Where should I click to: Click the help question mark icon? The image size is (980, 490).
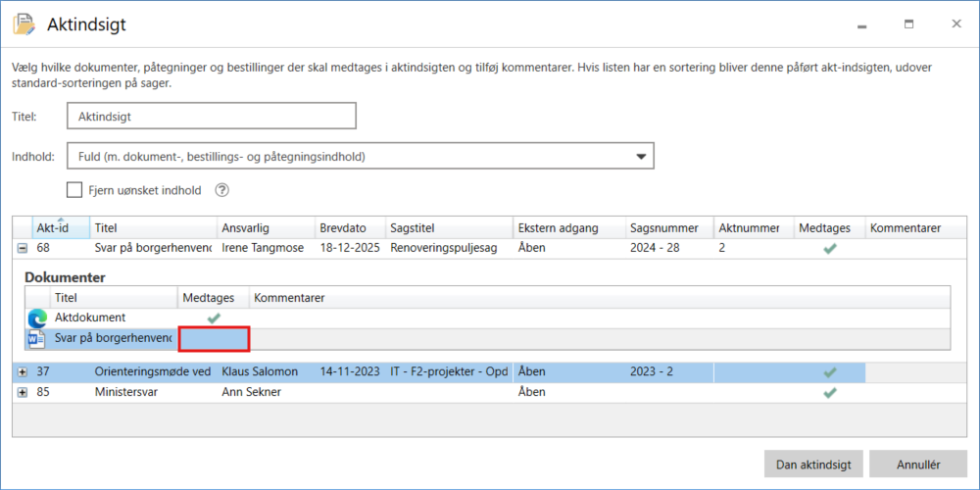(221, 190)
